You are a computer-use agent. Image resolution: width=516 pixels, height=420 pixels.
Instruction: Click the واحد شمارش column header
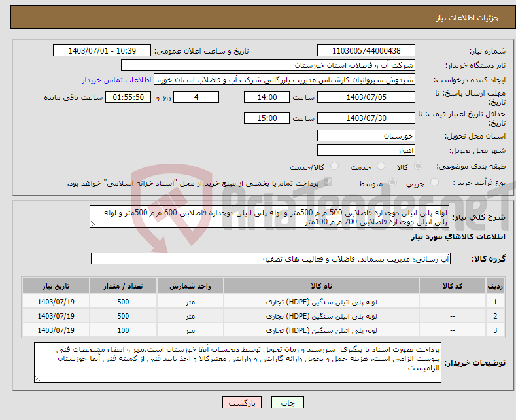click(190, 286)
